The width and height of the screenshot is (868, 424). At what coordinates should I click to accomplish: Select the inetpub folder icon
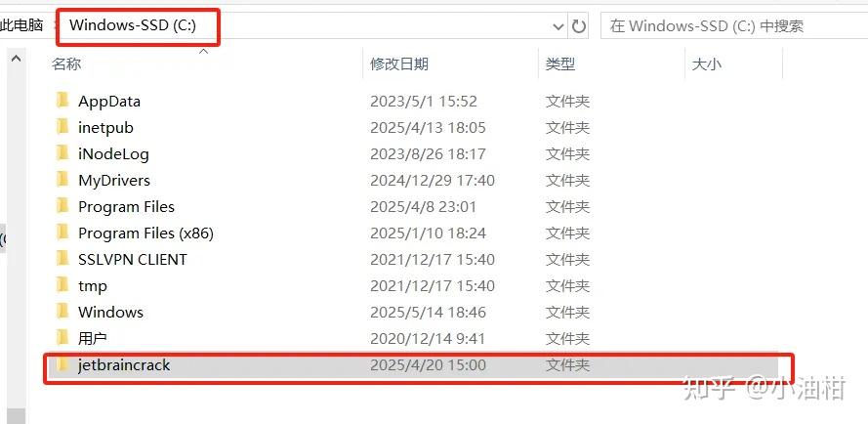(62, 127)
